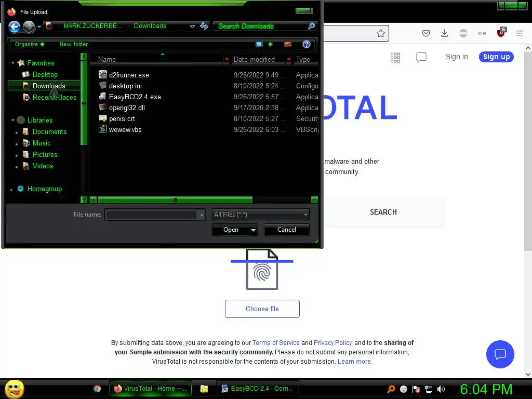The height and width of the screenshot is (399, 532).
Task: Open the Terms of Service link
Action: click(x=276, y=343)
